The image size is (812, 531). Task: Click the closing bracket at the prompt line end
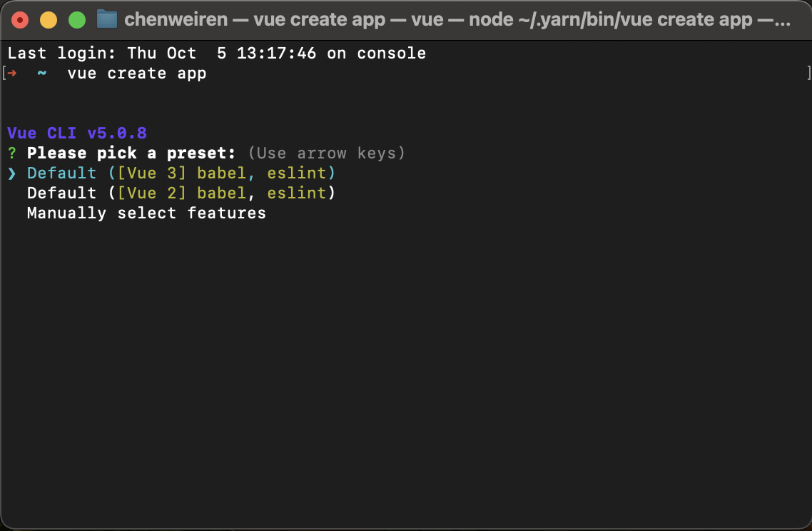click(x=808, y=73)
